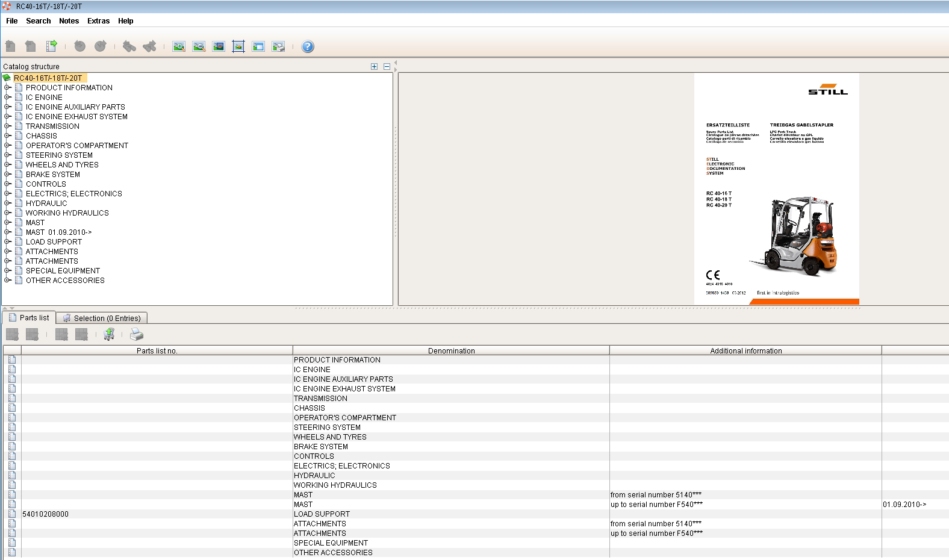This screenshot has width=949, height=560.
Task: Click the document icon of the CHASSIS table row
Action: (12, 408)
